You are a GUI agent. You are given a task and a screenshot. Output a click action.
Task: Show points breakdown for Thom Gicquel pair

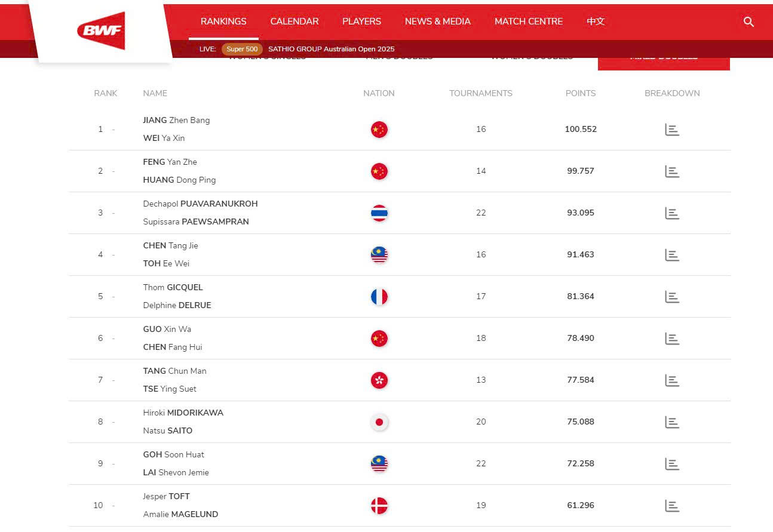[x=672, y=297]
